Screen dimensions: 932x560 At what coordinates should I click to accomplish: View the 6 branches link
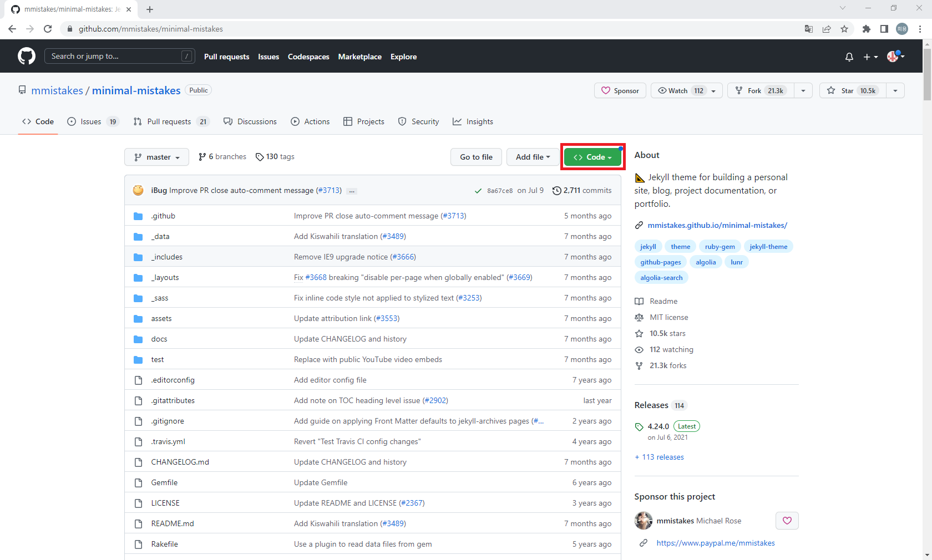coord(222,157)
